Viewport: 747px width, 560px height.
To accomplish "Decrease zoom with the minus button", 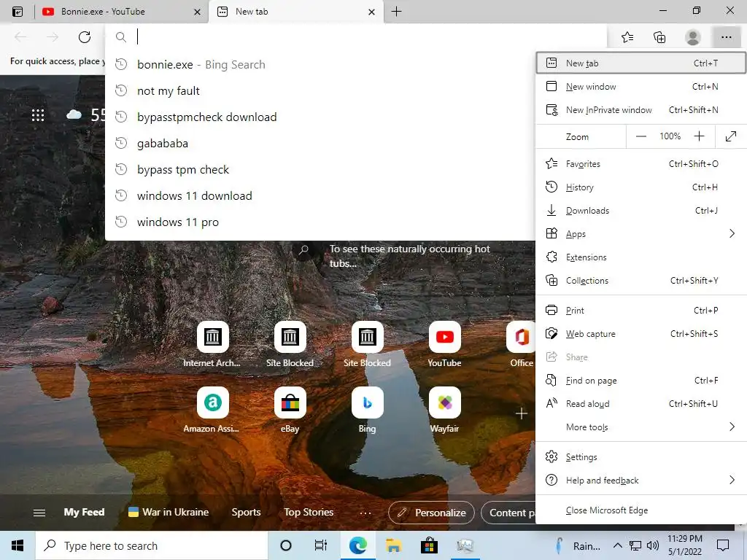I will tap(640, 136).
